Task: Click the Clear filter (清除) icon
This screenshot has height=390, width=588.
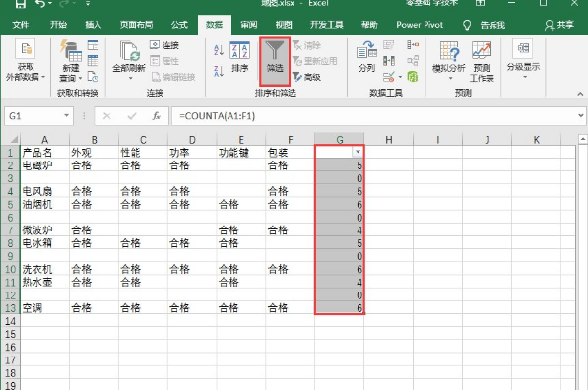Action: click(x=306, y=45)
